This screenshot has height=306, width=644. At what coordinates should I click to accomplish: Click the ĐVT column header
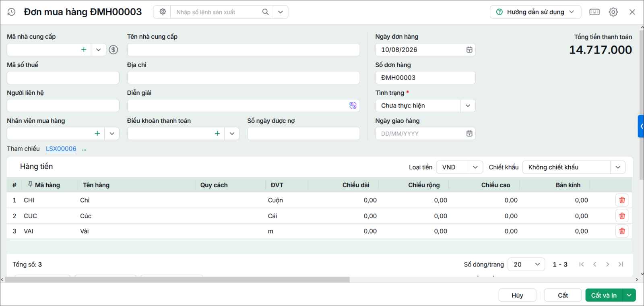(277, 185)
